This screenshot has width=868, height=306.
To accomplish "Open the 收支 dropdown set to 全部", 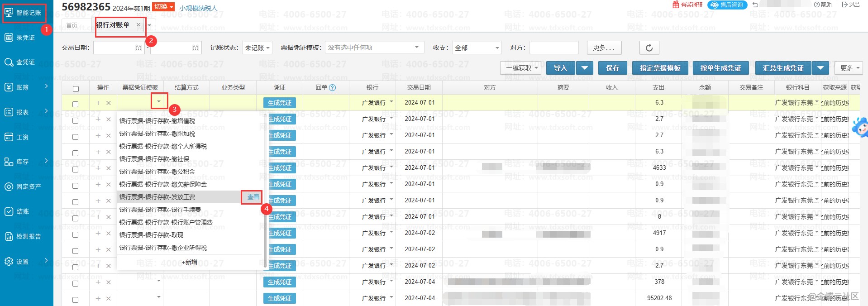I will [477, 48].
